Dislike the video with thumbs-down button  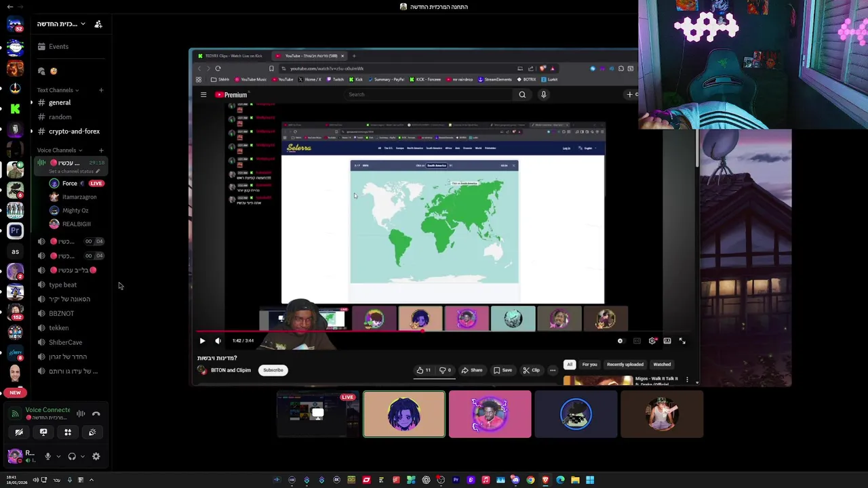445,370
